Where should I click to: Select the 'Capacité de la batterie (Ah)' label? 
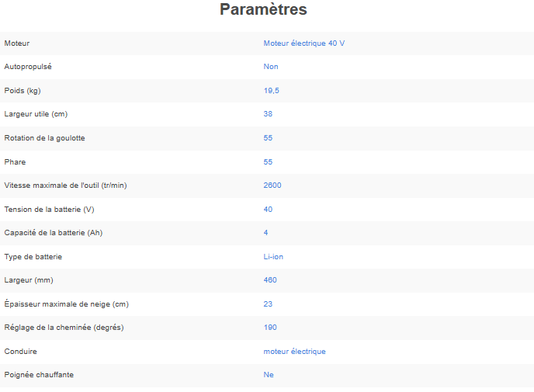point(53,233)
